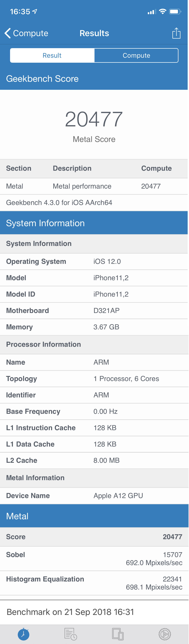Viewport: 189px width, 644px height.
Task: Go back to Compute screen
Action: pos(26,33)
